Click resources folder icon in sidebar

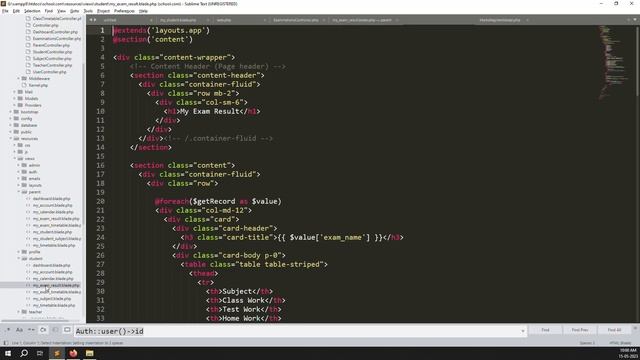pyautogui.click(x=16, y=138)
